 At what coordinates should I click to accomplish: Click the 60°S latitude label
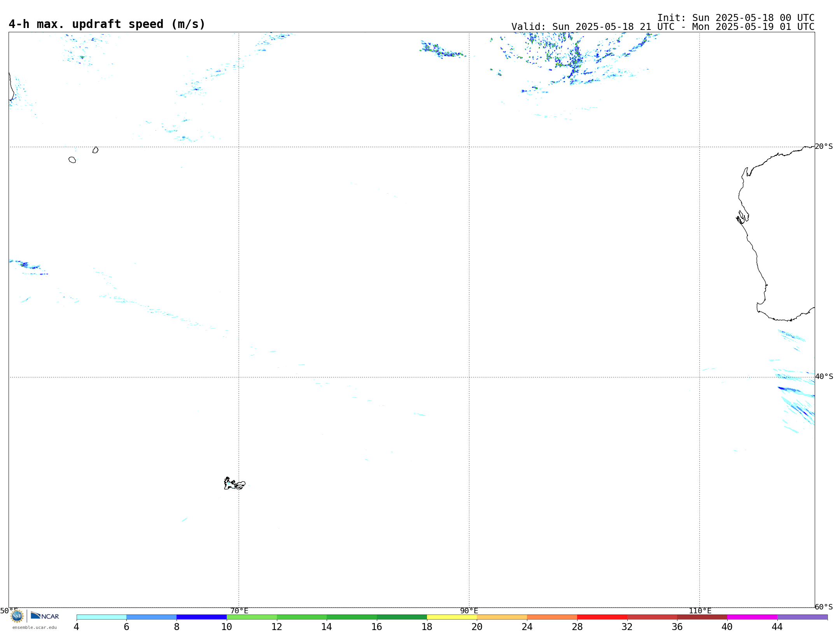click(824, 606)
